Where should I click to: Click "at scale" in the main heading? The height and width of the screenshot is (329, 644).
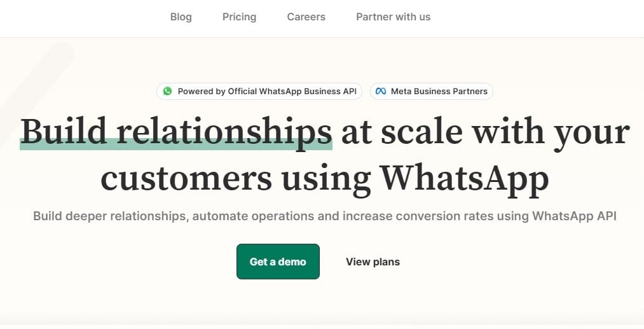(x=402, y=132)
